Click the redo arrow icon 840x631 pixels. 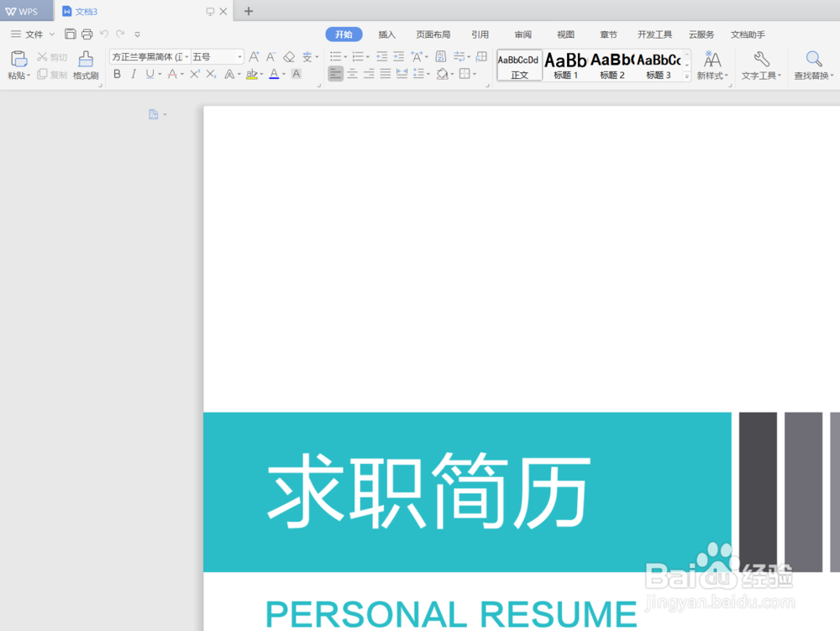pos(120,34)
